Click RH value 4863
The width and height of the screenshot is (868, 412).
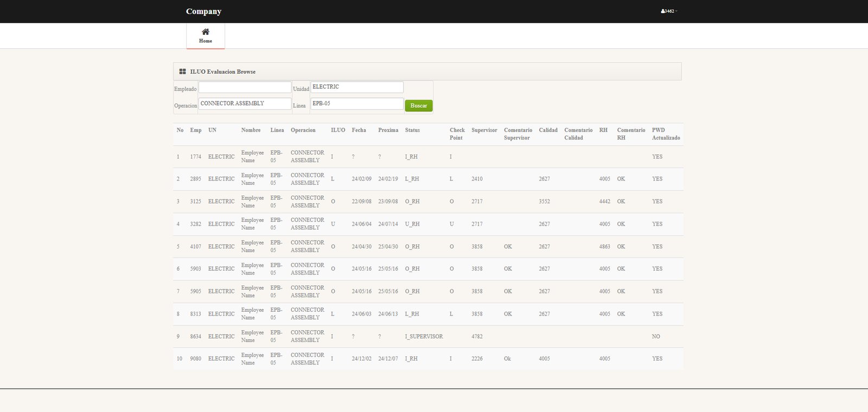click(604, 247)
